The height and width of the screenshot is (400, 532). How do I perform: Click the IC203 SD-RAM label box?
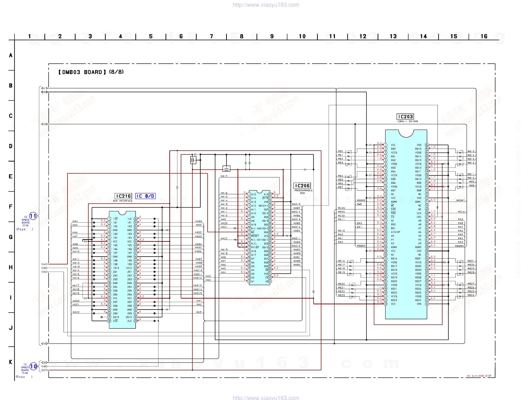(405, 117)
